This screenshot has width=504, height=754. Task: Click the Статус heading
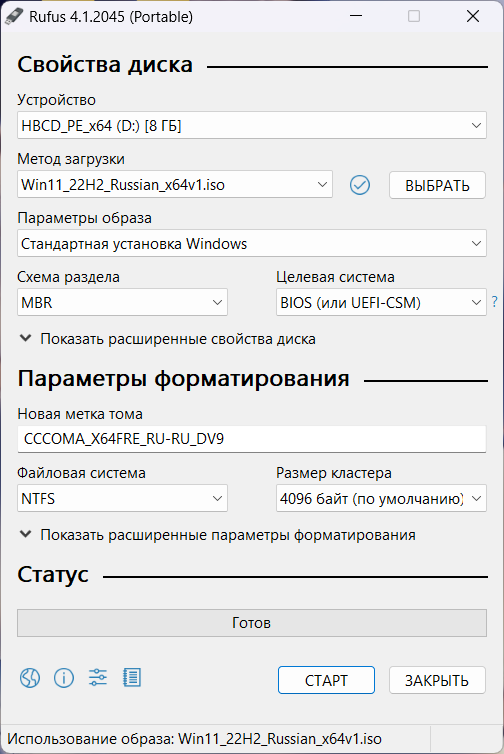[53, 574]
